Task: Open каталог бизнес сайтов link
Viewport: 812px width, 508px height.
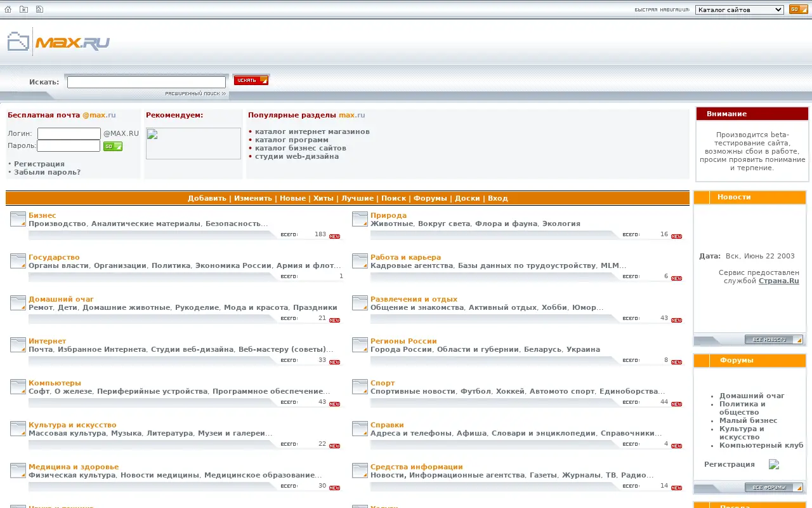Action: (301, 148)
